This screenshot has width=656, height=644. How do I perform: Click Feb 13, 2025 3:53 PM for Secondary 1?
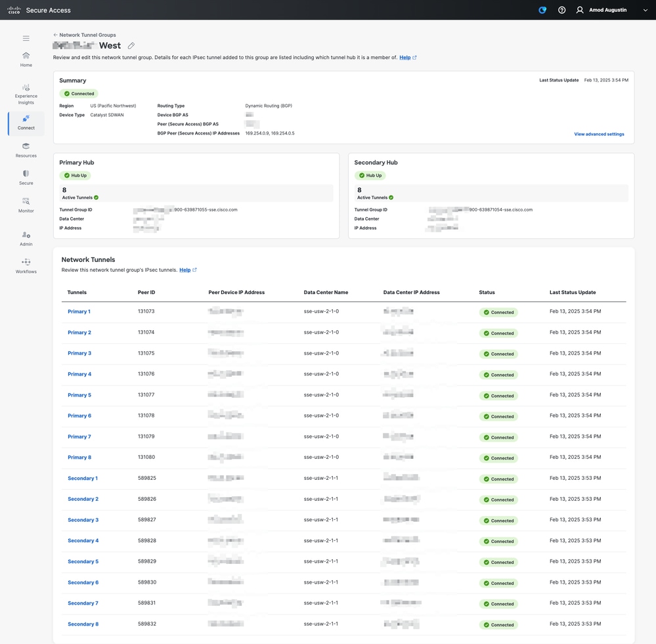[x=575, y=478]
